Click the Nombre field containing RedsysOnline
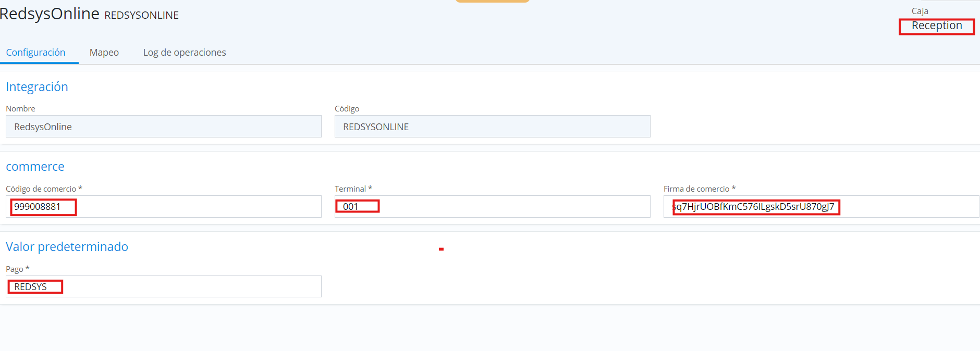This screenshot has width=980, height=351. [163, 127]
